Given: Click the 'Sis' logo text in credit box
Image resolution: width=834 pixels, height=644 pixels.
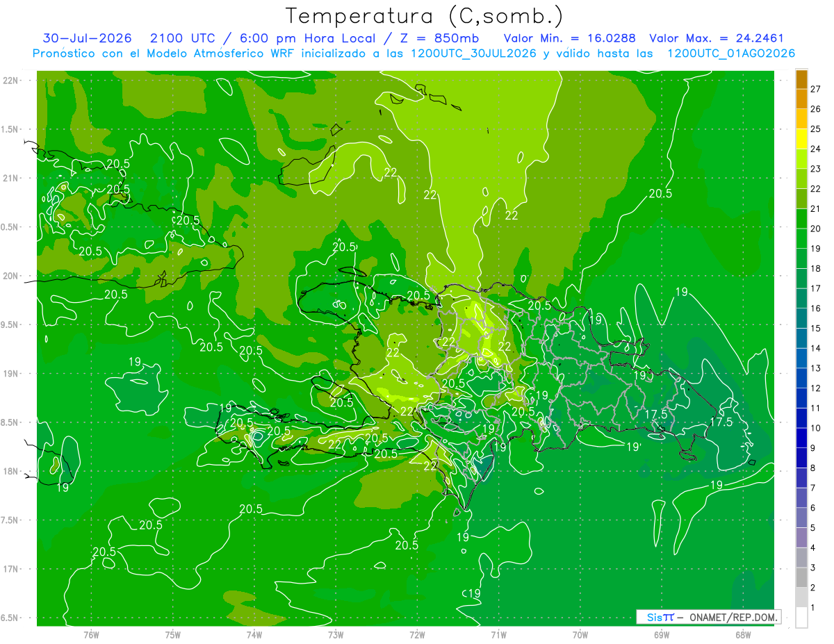Looking at the screenshot, I should [x=655, y=617].
